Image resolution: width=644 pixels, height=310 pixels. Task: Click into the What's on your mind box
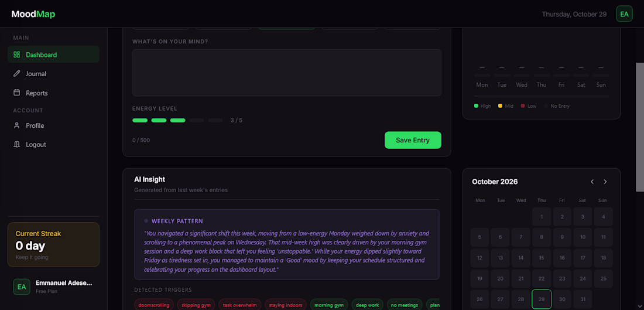click(x=287, y=73)
